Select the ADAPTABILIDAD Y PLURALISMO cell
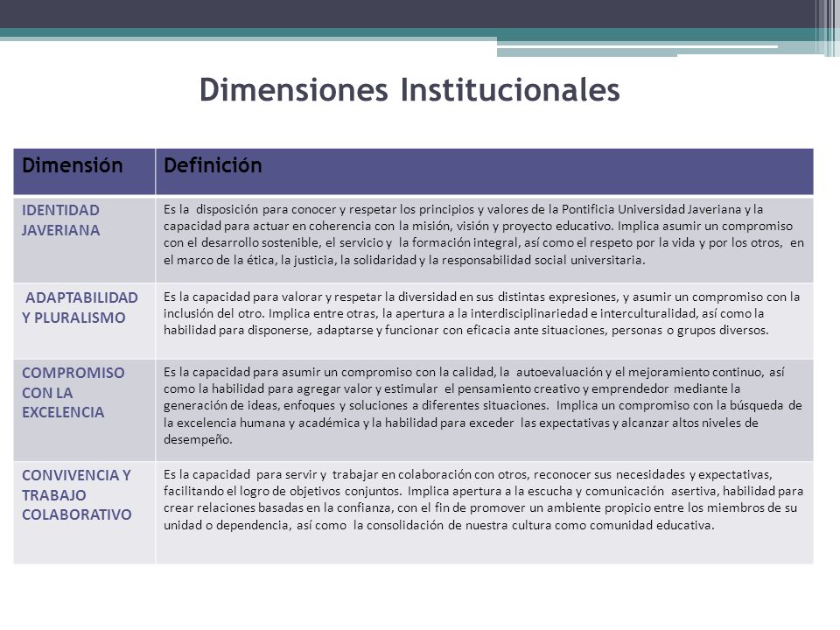The height and width of the screenshot is (630, 840). tap(85, 321)
